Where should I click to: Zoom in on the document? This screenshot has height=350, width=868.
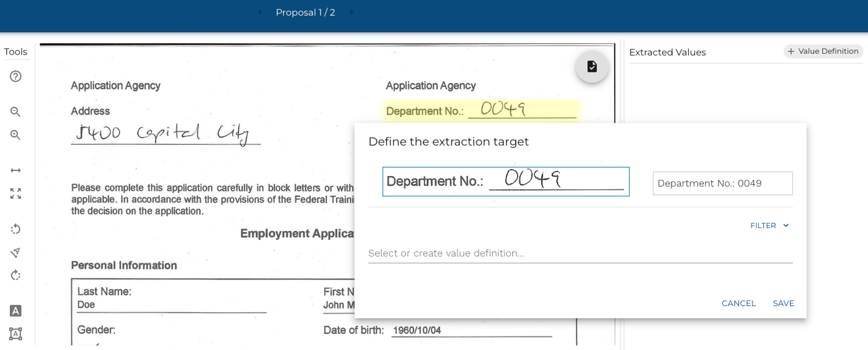pyautogui.click(x=15, y=134)
